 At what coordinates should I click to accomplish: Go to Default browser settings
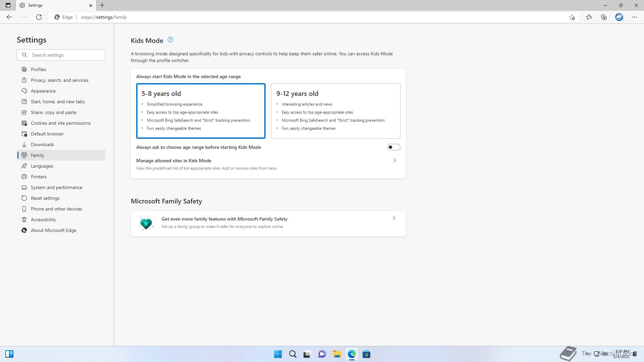click(61, 134)
